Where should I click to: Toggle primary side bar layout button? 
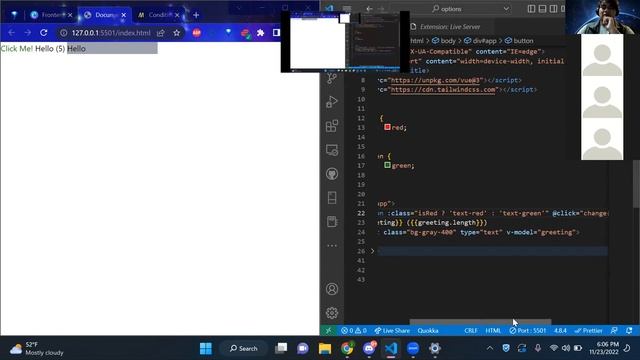point(531,9)
